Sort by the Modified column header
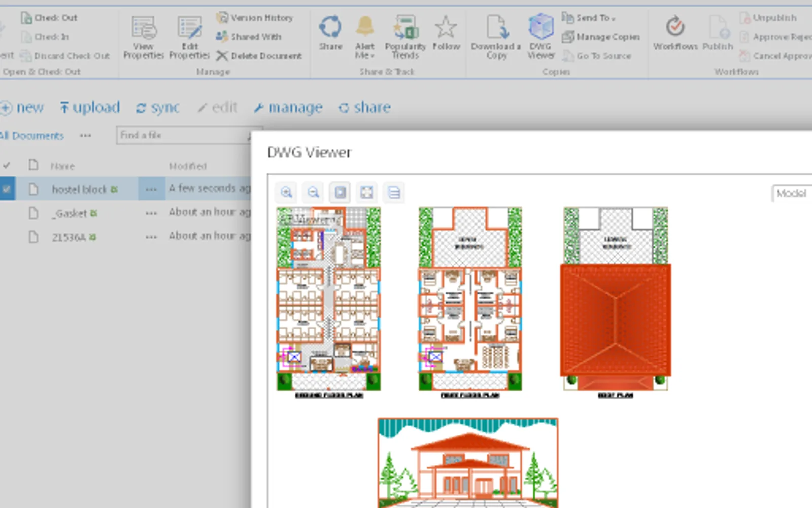812x508 pixels. [x=188, y=166]
